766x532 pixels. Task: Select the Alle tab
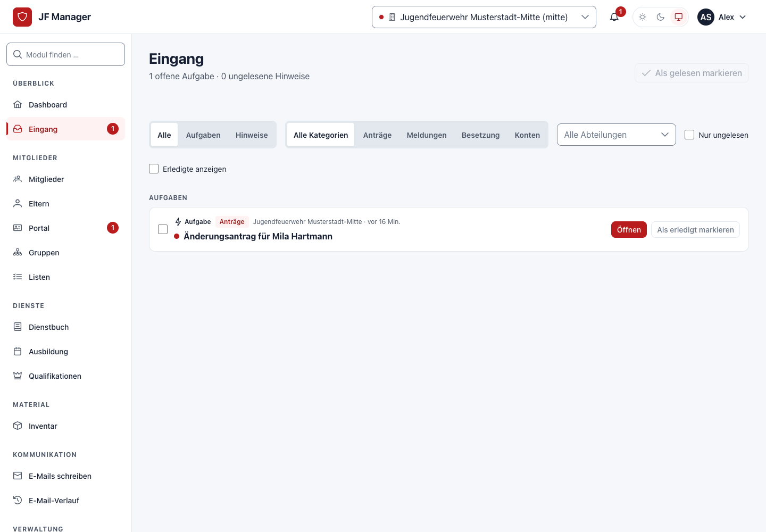coord(164,135)
